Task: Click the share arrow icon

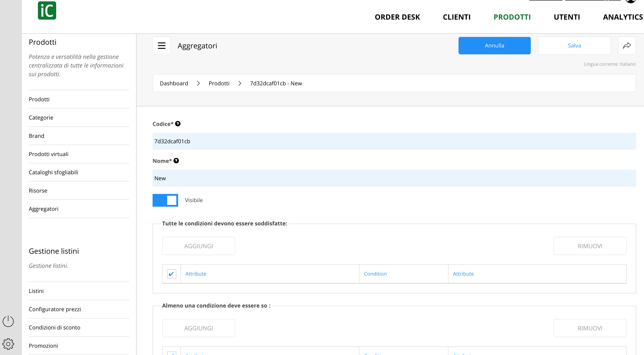Action: [x=627, y=46]
